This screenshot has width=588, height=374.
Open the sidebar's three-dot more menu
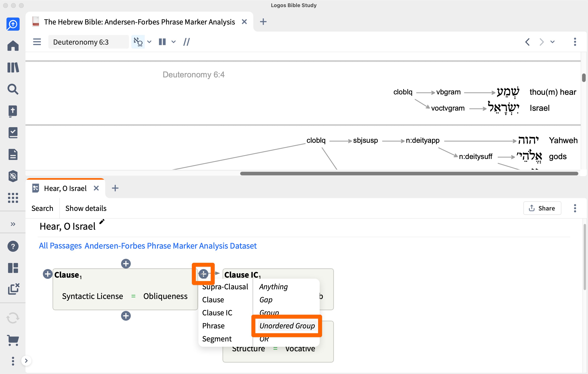(x=13, y=361)
